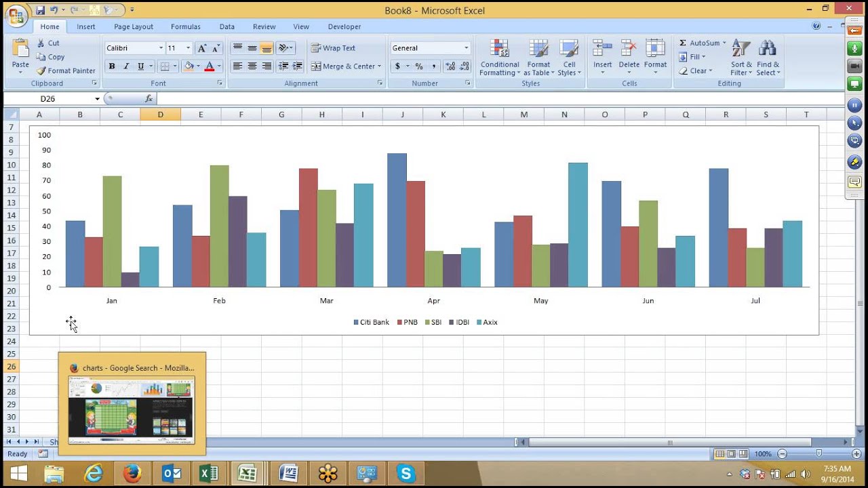This screenshot has width=868, height=488.
Task: Switch to Page Layout view in status bar
Action: click(x=732, y=454)
